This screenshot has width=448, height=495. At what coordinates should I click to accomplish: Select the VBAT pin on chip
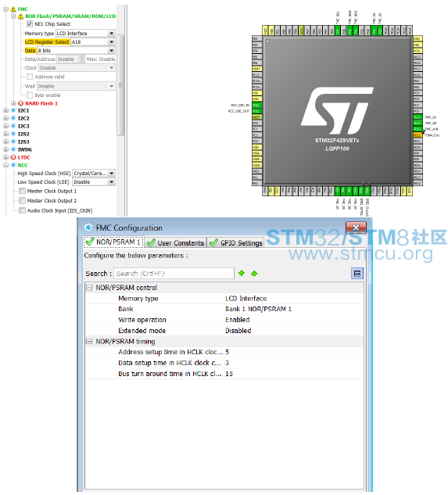pos(256,69)
